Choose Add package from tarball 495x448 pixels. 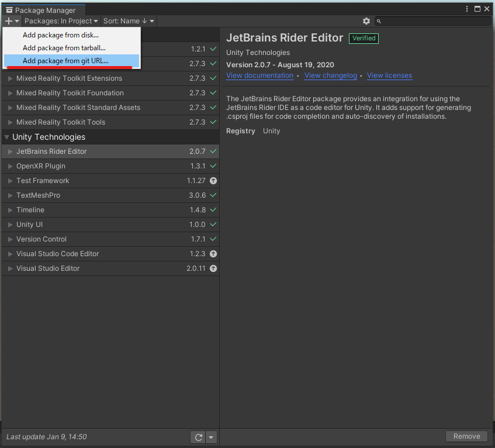pyautogui.click(x=71, y=48)
